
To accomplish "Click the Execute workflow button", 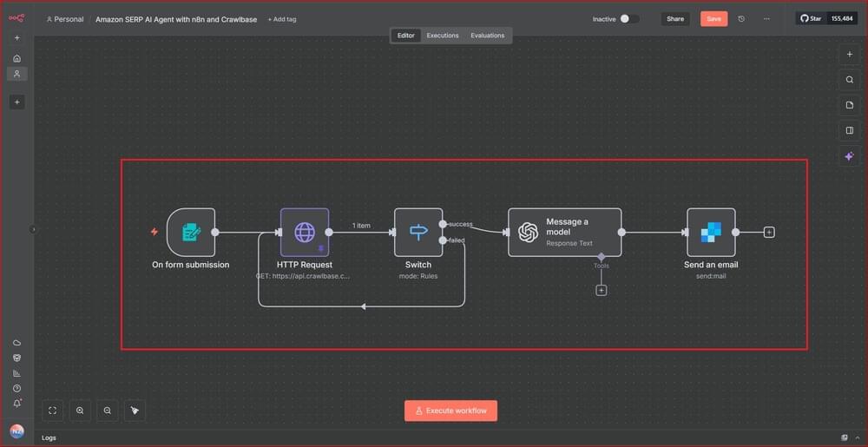I will coord(450,411).
